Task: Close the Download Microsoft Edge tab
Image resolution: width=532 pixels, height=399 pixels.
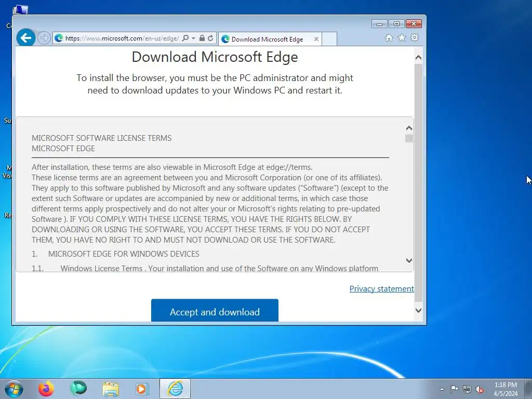Action: point(316,39)
